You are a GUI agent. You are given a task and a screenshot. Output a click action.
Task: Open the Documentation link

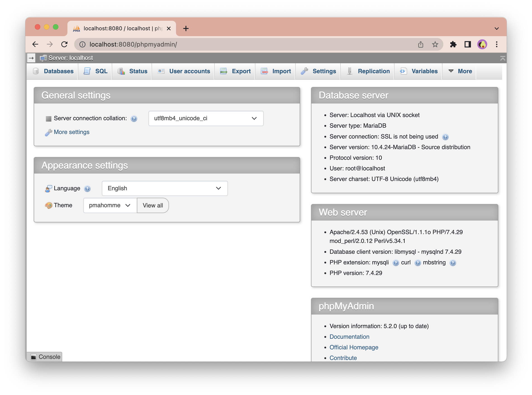tap(349, 337)
